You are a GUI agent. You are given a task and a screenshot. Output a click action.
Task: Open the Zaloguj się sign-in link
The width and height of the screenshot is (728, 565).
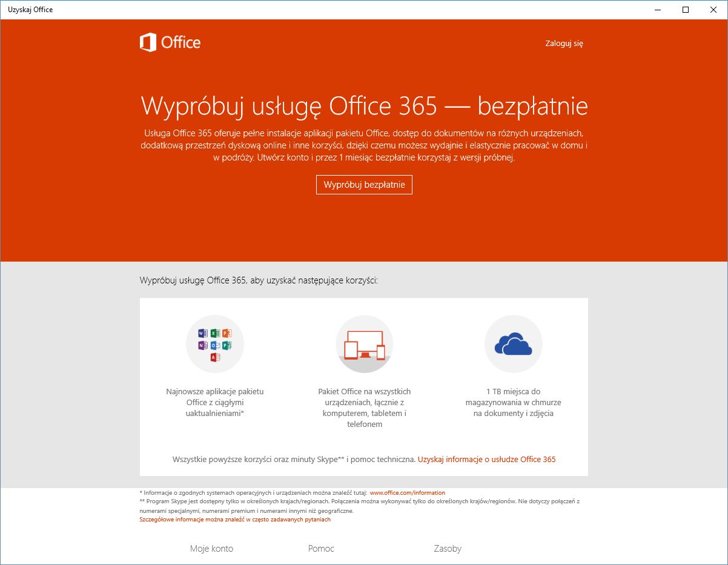(564, 43)
